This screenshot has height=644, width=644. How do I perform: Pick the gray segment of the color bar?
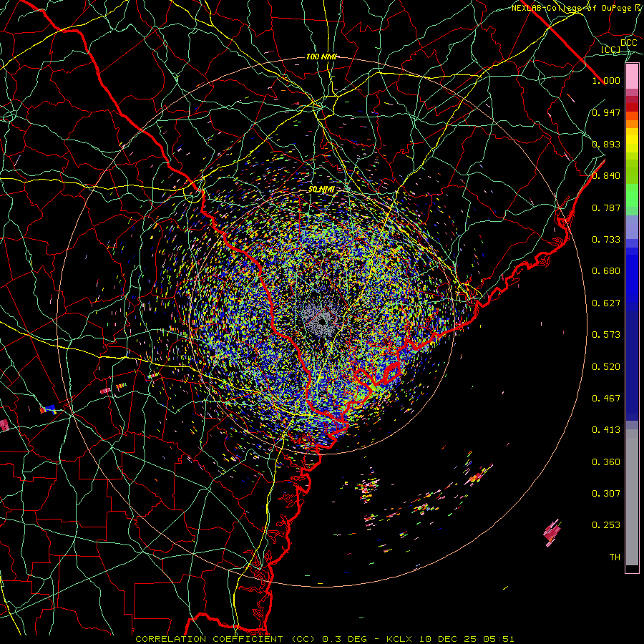(x=632, y=497)
